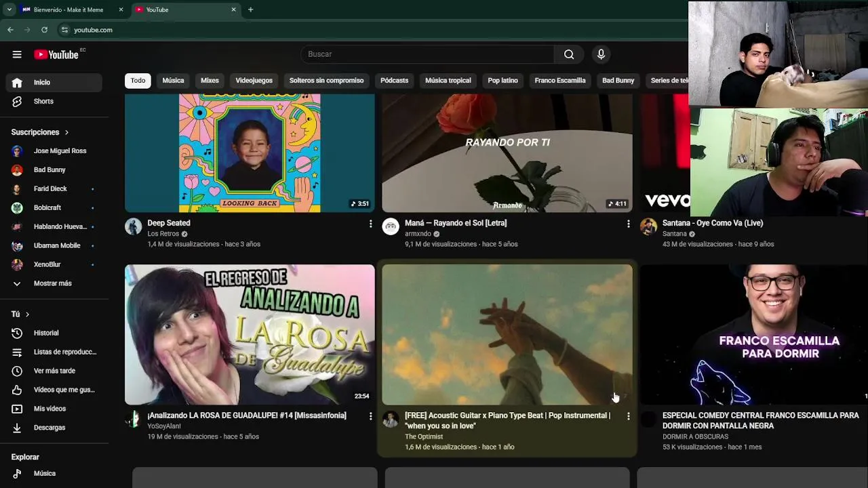Go back in browser
The height and width of the screenshot is (488, 868).
pyautogui.click(x=10, y=30)
